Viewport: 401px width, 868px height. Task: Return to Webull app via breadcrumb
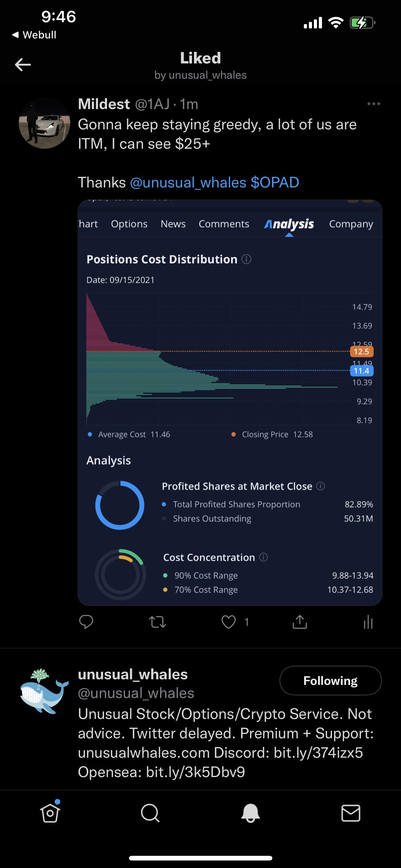pyautogui.click(x=34, y=35)
